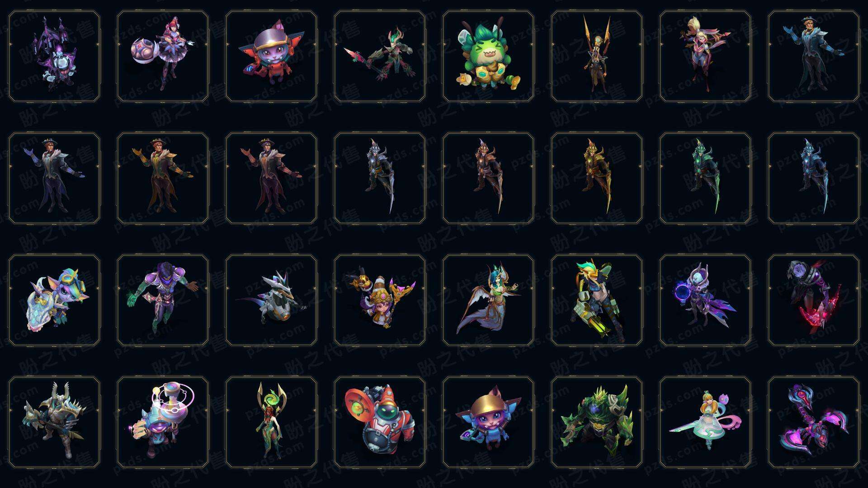Select the green frog-like creature skin thumbnail
This screenshot has width=868, height=488.
[488, 56]
